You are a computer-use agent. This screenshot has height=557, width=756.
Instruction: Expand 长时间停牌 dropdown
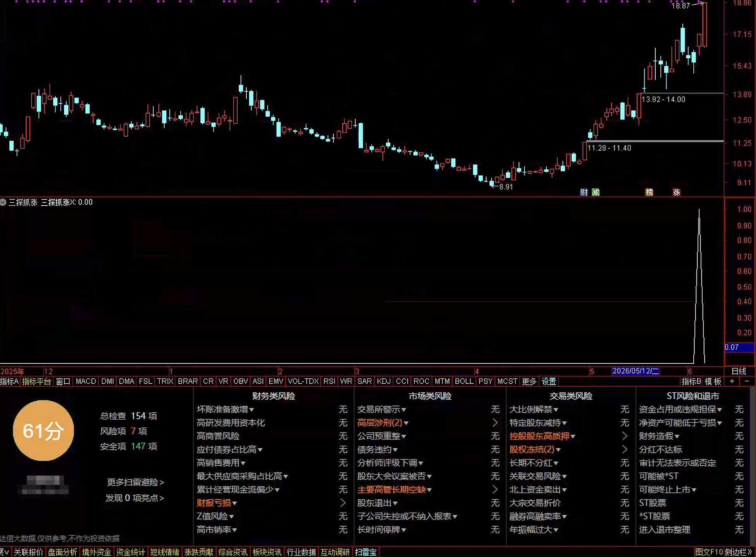coord(404,530)
